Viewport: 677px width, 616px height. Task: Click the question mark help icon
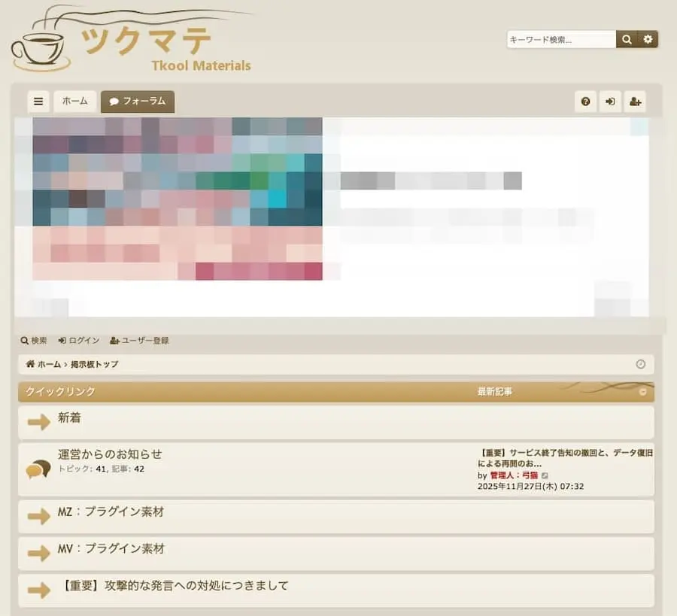pyautogui.click(x=586, y=102)
